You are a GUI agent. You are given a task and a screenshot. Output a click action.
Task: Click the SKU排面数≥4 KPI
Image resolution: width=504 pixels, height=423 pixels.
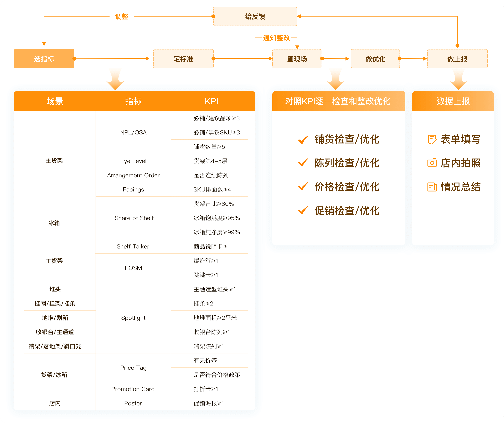coord(212,190)
